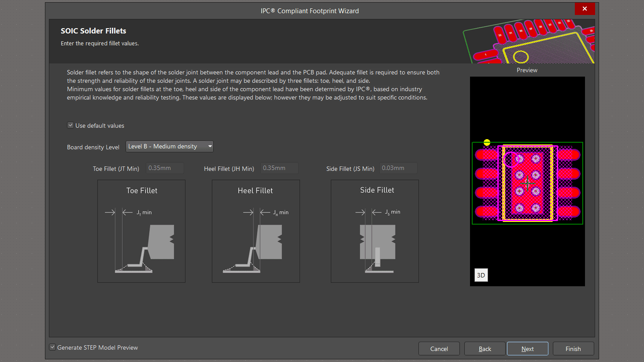This screenshot has width=644, height=362.
Task: Click the 3D preview toggle button
Action: [x=481, y=275]
